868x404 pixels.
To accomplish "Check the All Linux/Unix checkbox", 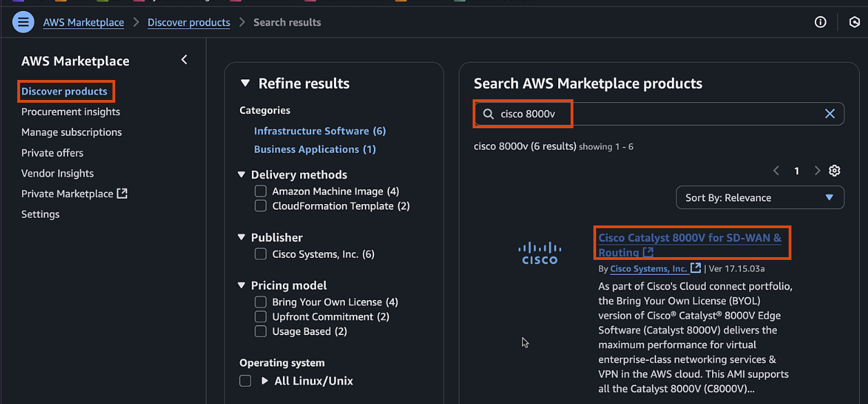I will (x=245, y=381).
